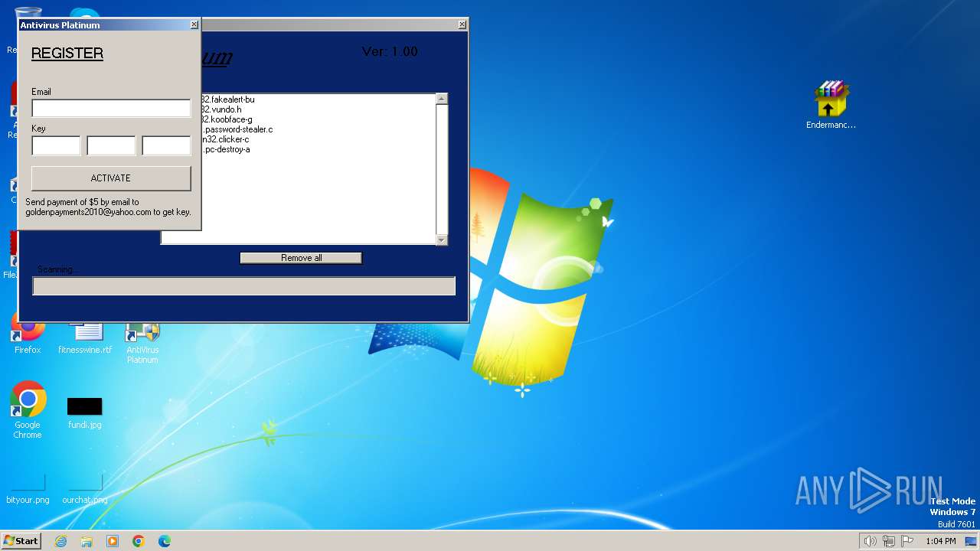Open the network status tray icon
980x551 pixels.
tap(889, 541)
